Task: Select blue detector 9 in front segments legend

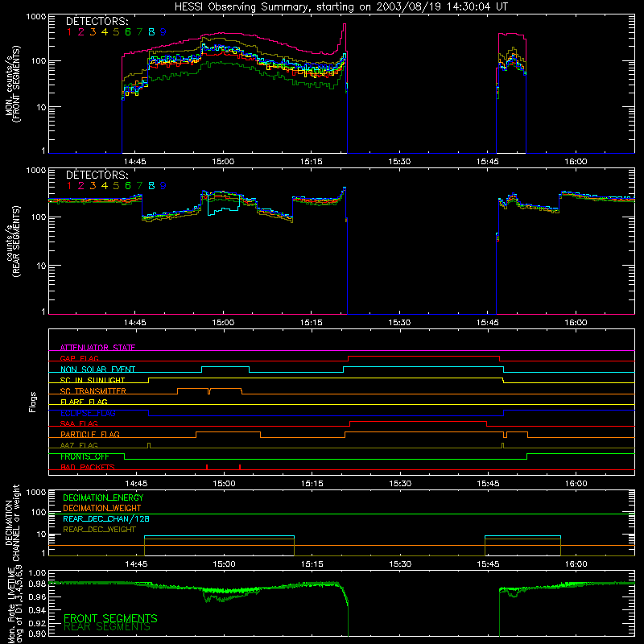Action: (x=163, y=32)
